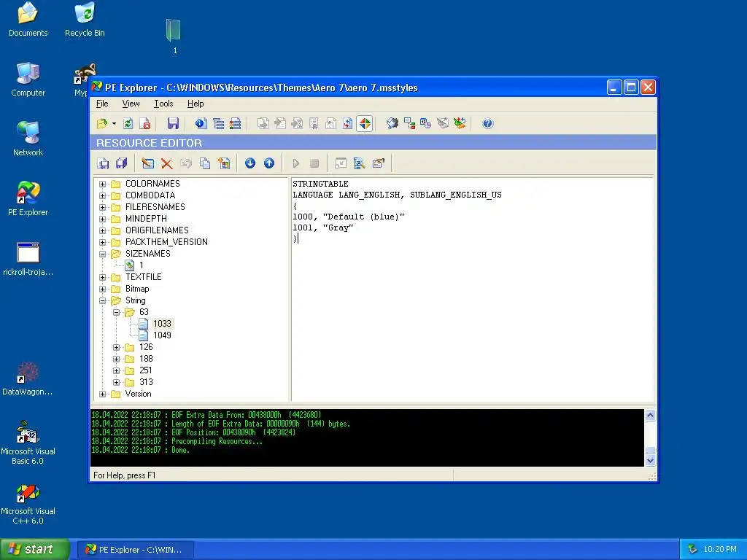747x560 pixels.
Task: Click the Edit Resource pencil icon
Action: (x=147, y=163)
